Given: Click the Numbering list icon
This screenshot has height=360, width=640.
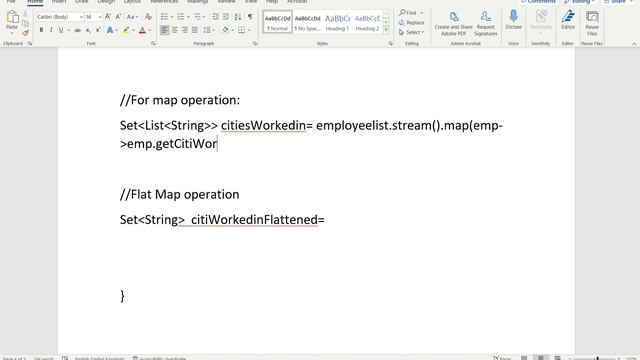Looking at the screenshot, I should [180, 17].
